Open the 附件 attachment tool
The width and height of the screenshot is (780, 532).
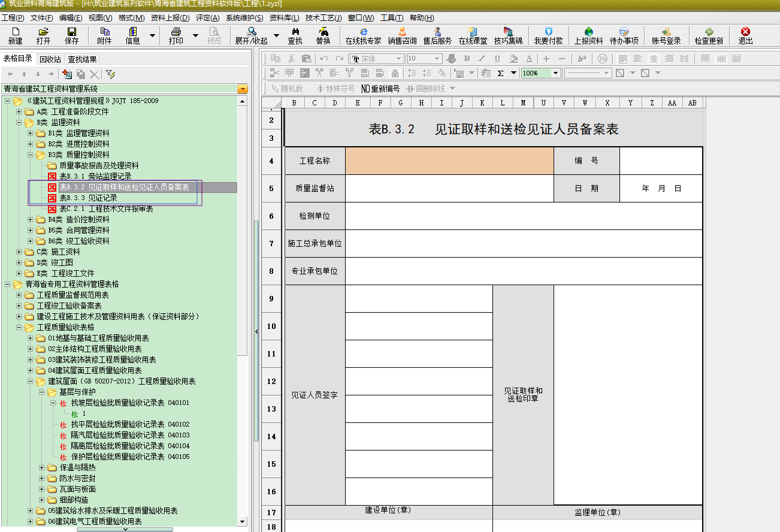(x=104, y=36)
